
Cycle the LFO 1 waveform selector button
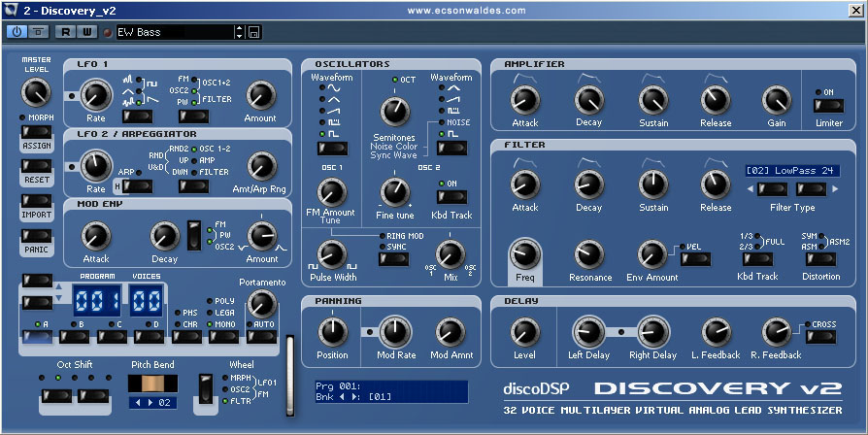[137, 117]
